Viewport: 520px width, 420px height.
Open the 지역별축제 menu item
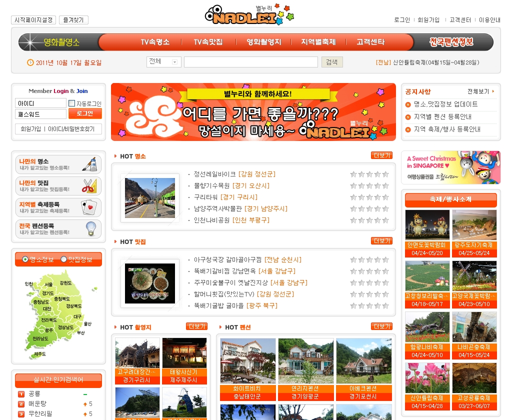(318, 42)
